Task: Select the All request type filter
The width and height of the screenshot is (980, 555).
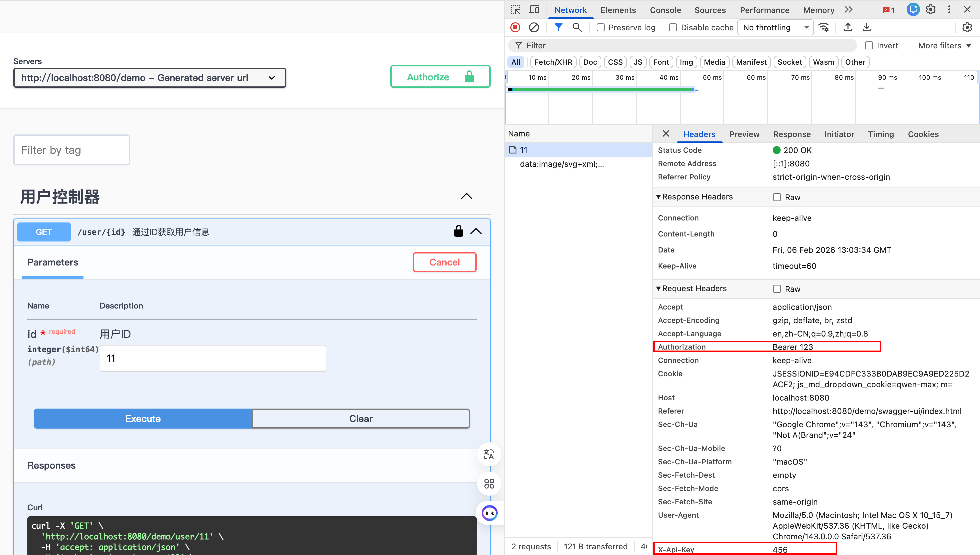Action: (x=516, y=62)
